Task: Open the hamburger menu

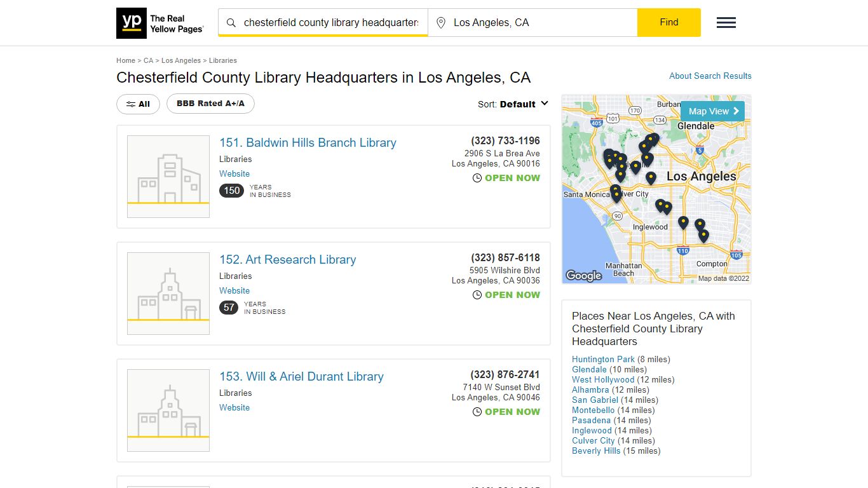Action: click(726, 23)
